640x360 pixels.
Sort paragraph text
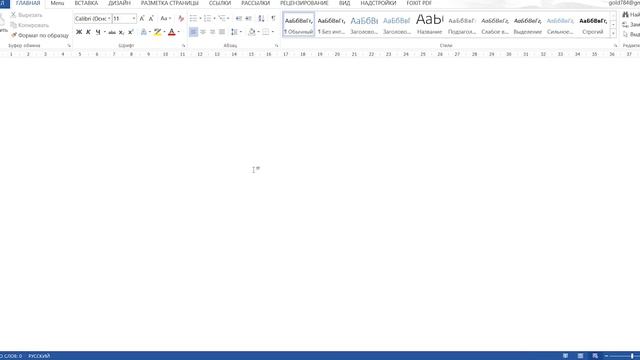[261, 18]
